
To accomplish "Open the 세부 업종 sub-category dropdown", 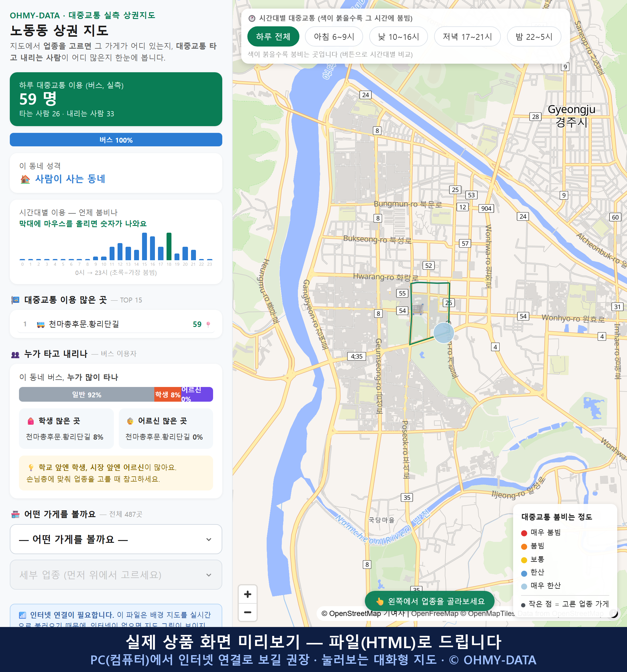I will tap(116, 575).
